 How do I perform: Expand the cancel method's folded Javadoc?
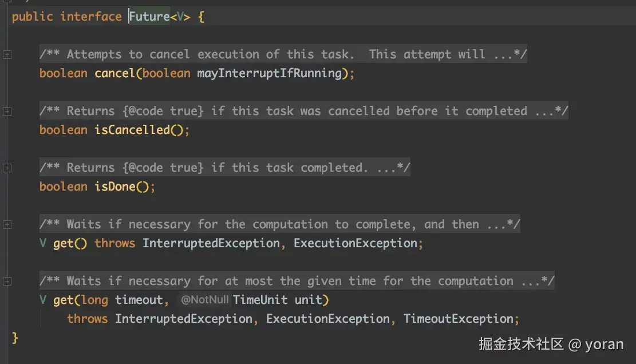coord(7,54)
